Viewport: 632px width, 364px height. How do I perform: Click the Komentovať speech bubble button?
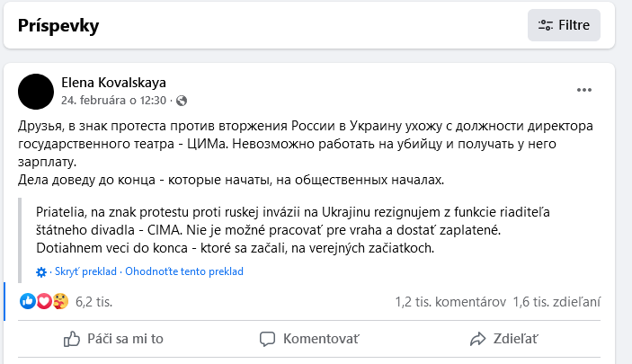click(308, 339)
